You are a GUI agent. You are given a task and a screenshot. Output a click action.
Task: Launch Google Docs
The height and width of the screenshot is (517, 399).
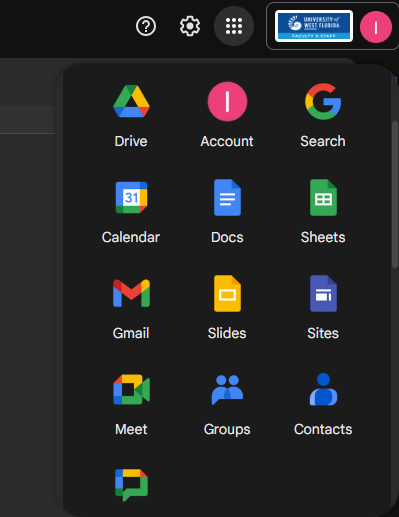pyautogui.click(x=227, y=211)
